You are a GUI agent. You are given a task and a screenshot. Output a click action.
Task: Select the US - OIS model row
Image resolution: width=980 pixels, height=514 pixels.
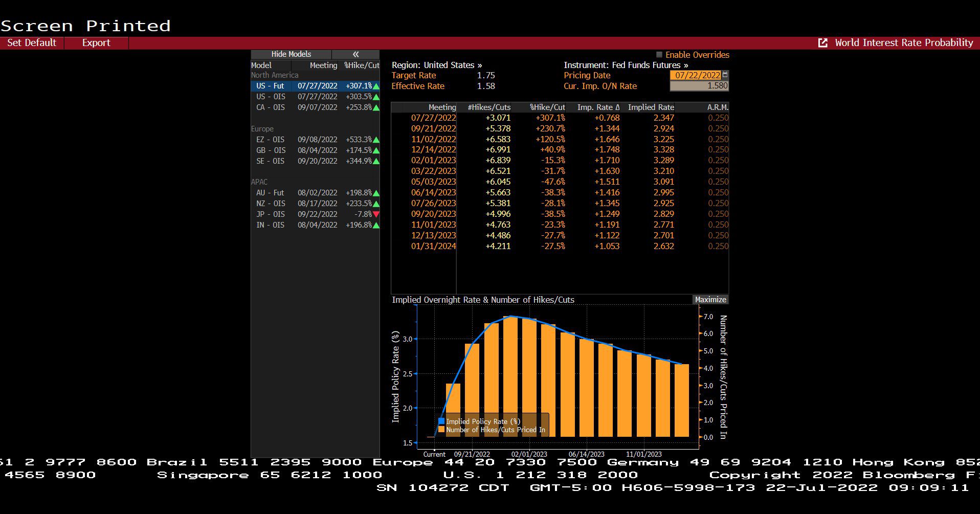tap(315, 97)
